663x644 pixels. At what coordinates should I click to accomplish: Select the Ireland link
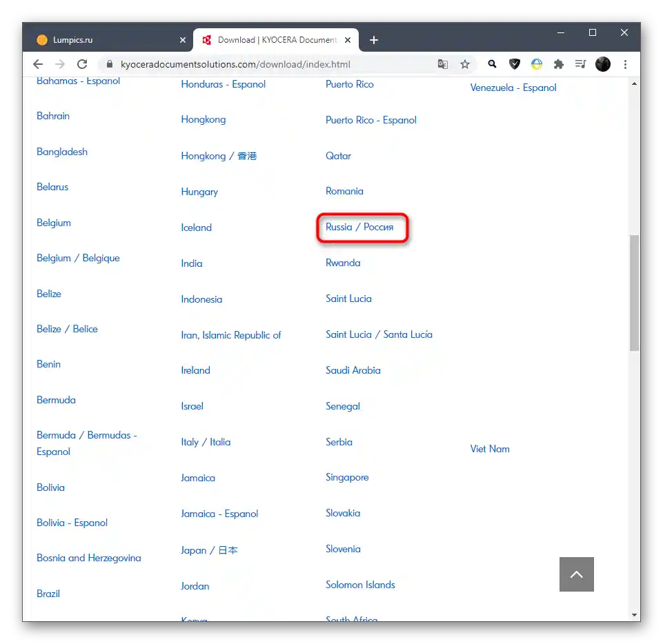pos(195,370)
